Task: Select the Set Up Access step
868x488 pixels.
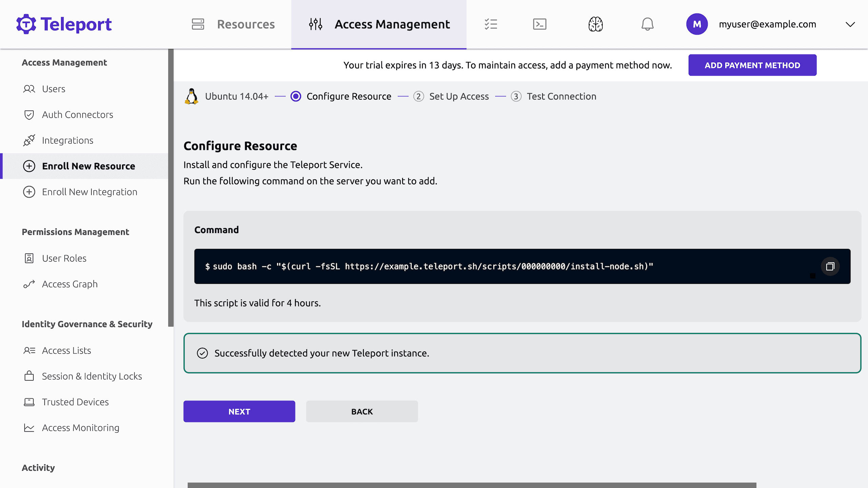Action: 458,96
